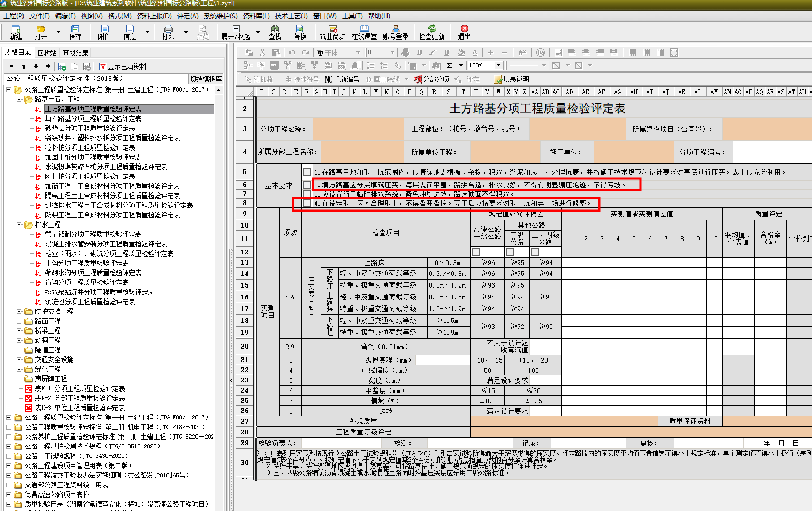This screenshot has height=511, width=812.
Task: Expand 桥梁工程 tree node
Action: point(19,330)
